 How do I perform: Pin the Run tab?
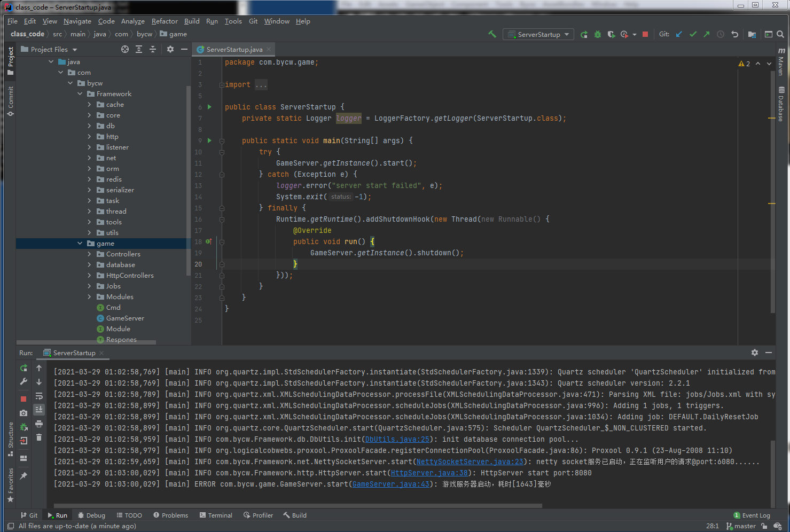pos(24,475)
